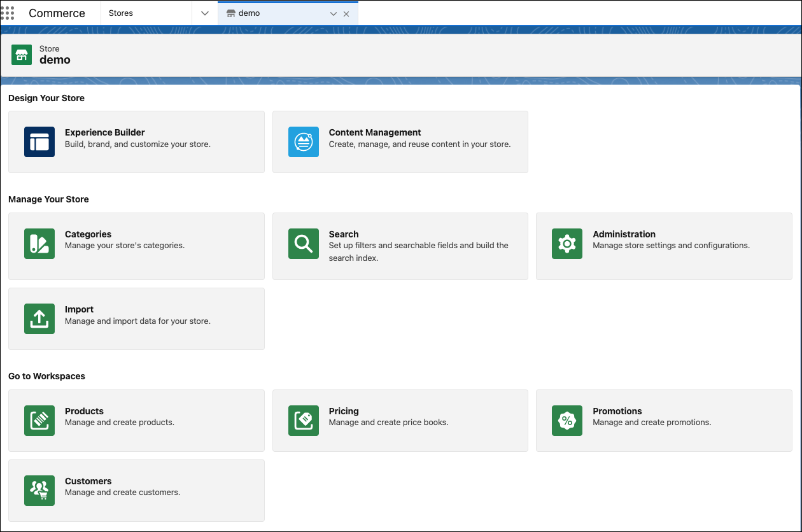802x532 pixels.
Task: Open the Experience Builder title link
Action: click(105, 132)
